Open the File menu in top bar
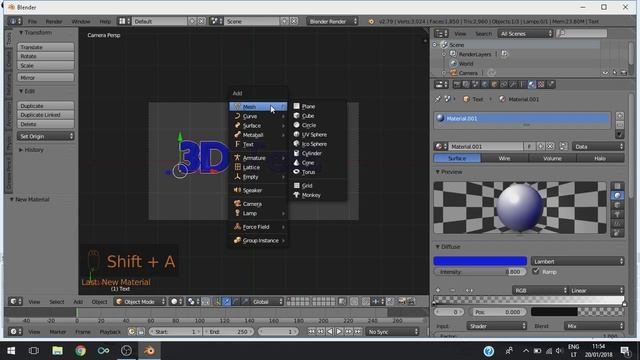This screenshot has width=640, height=360. pos(32,21)
